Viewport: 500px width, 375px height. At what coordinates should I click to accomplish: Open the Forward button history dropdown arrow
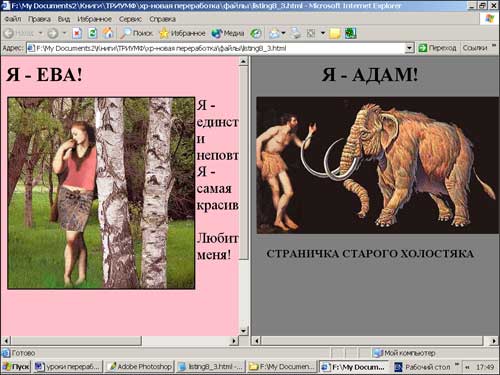pos(64,33)
